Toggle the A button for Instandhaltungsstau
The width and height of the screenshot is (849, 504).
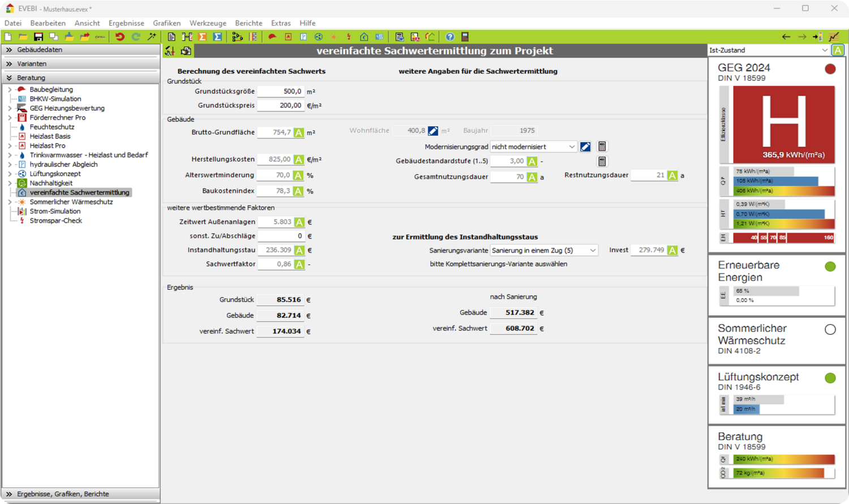point(299,250)
